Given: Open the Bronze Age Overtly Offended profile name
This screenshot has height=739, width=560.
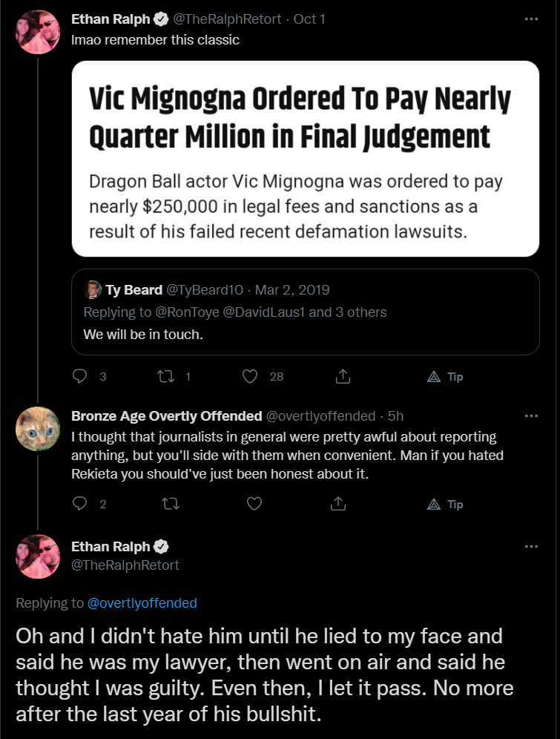Looking at the screenshot, I should tap(167, 416).
